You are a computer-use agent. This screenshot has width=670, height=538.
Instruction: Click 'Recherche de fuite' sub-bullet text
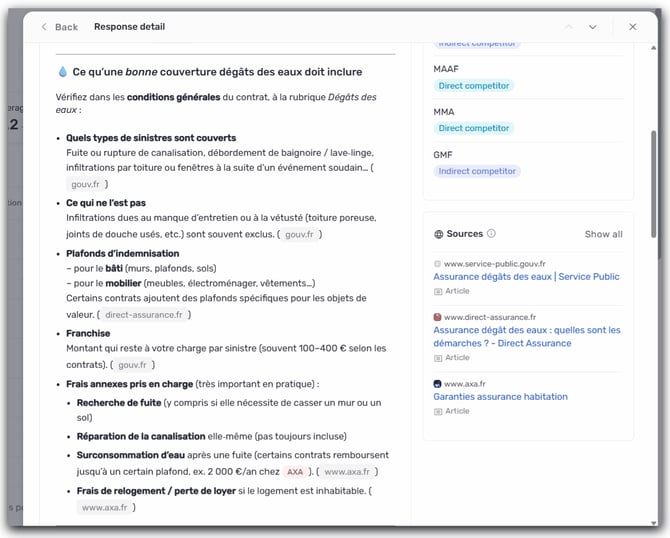tap(119, 403)
